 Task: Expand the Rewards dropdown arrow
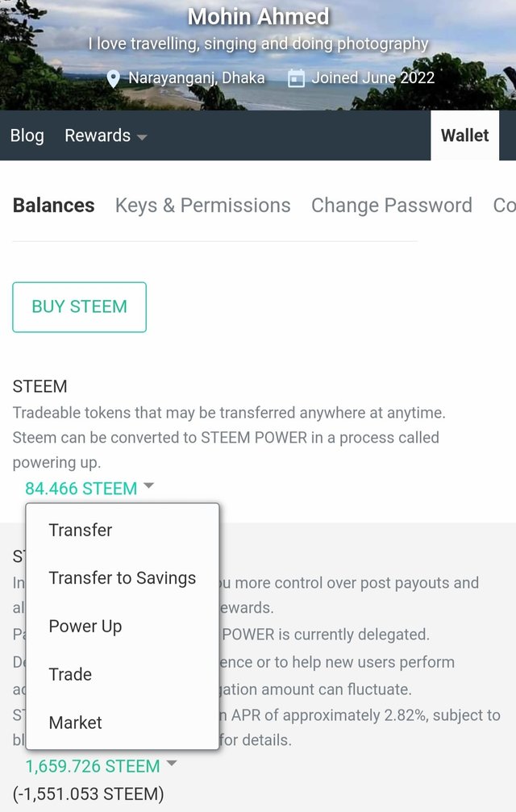tap(142, 137)
